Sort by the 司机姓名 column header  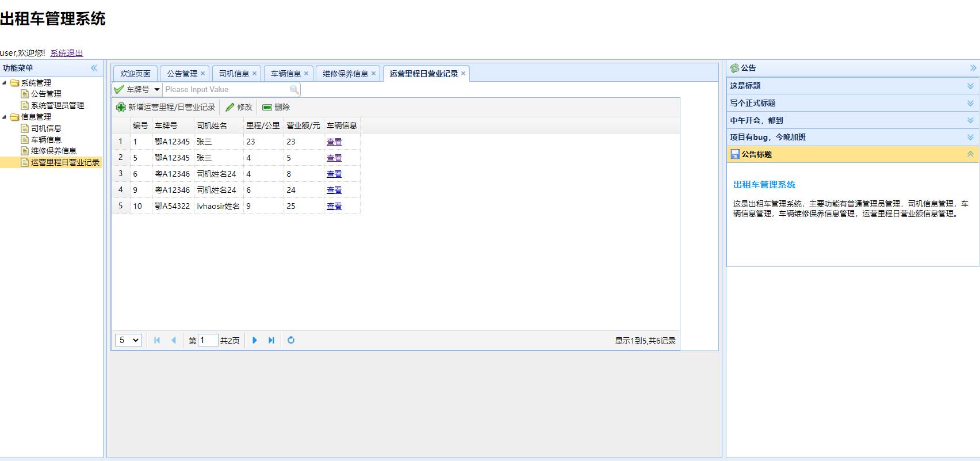(219, 125)
